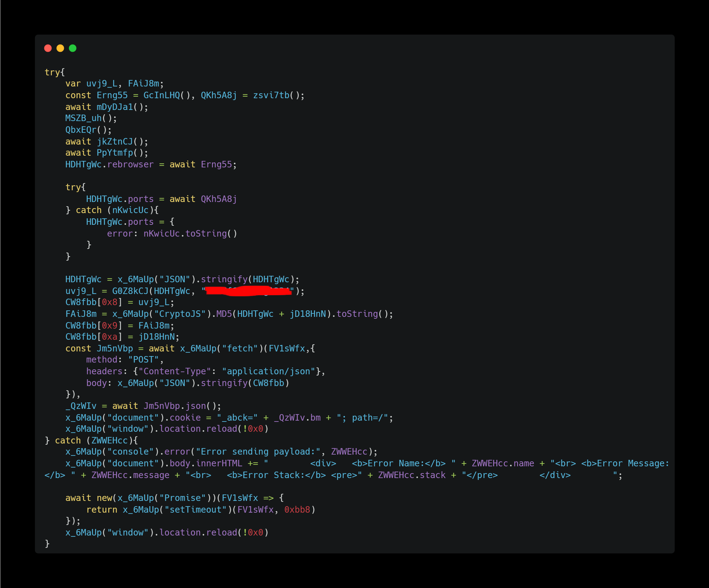This screenshot has width=709, height=588.
Task: Click the 'return x_6MaUp("setTimeout")' line
Action: pos(201,510)
